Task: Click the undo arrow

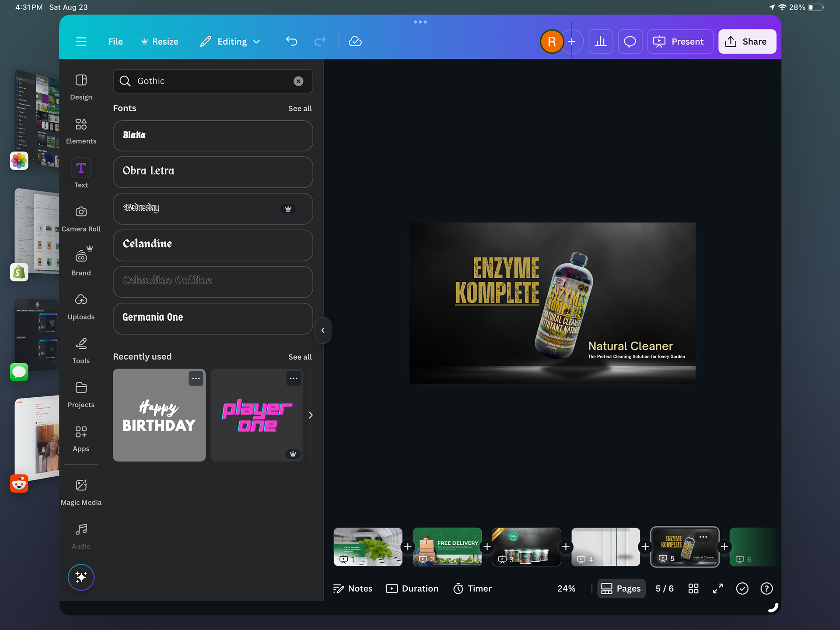Action: 291,42
